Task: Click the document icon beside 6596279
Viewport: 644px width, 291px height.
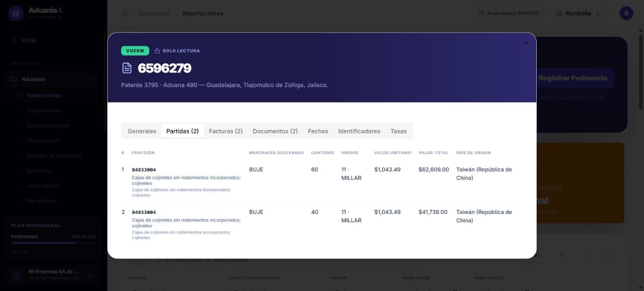Action: click(x=127, y=68)
